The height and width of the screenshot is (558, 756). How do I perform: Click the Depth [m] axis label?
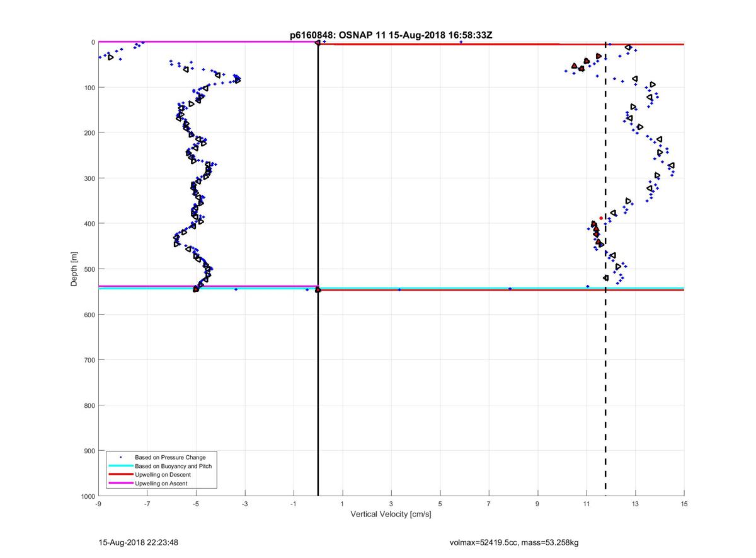point(74,269)
